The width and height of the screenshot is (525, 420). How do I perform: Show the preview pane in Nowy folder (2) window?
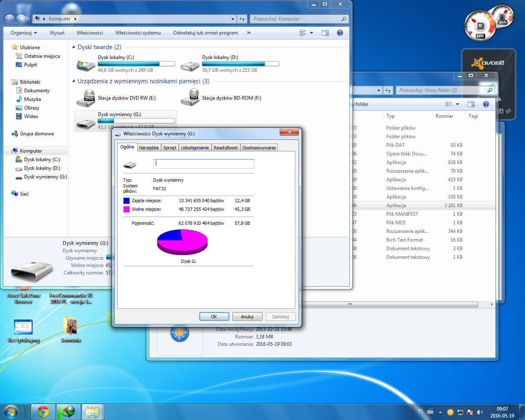(x=471, y=104)
